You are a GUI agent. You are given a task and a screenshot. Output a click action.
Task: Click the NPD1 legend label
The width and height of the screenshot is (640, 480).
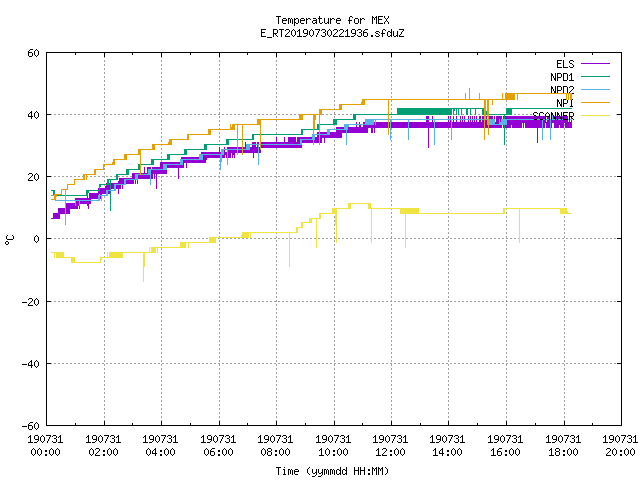(562, 77)
